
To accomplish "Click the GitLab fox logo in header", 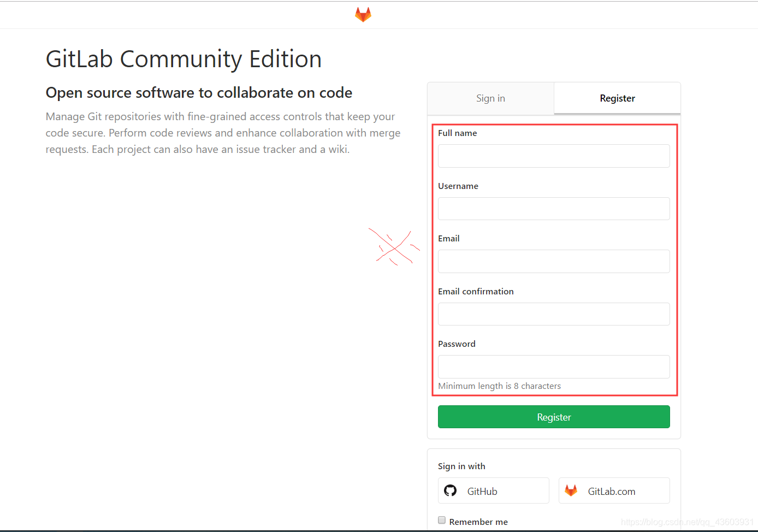I will 363,15.
